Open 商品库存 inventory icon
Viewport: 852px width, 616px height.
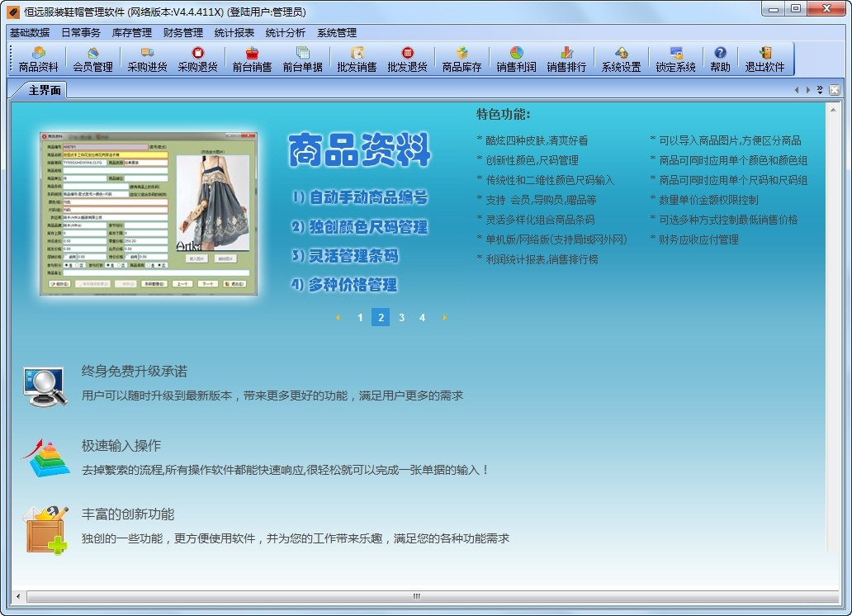click(x=461, y=59)
